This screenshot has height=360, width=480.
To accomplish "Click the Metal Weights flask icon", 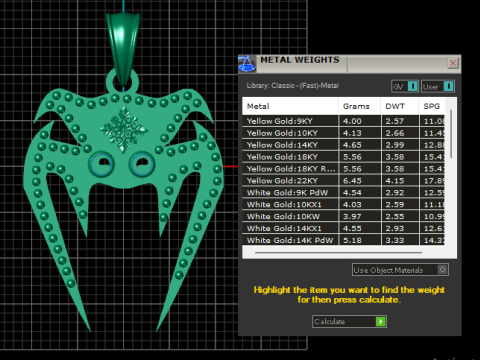I will [x=247, y=63].
